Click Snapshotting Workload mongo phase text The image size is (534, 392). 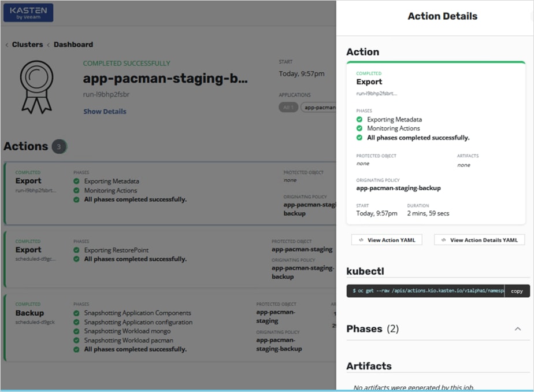pyautogui.click(x=127, y=331)
